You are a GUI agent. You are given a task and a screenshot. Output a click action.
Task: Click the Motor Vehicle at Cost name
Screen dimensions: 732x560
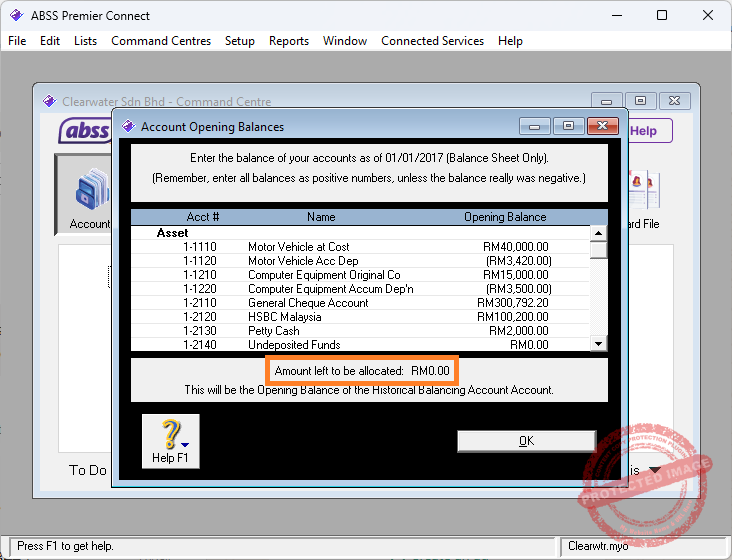pyautogui.click(x=298, y=247)
